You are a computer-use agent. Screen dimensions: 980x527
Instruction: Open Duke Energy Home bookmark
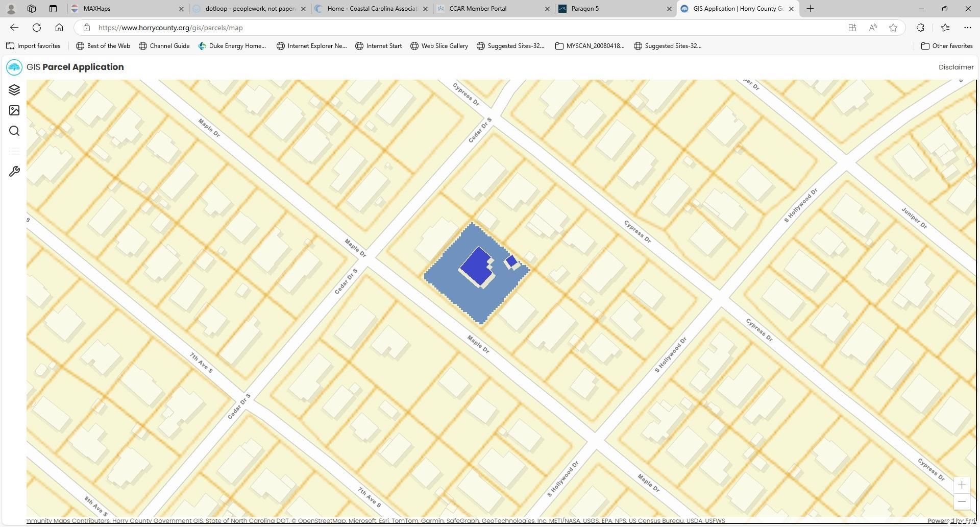[x=232, y=46]
